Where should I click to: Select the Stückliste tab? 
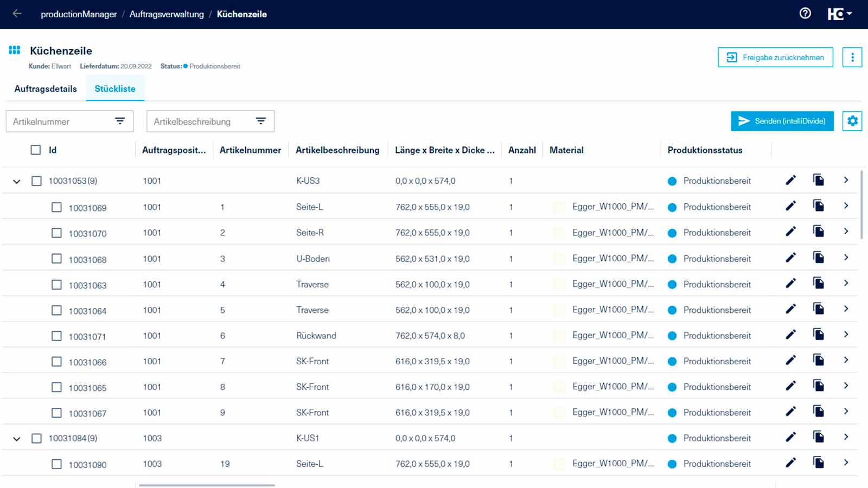[115, 89]
